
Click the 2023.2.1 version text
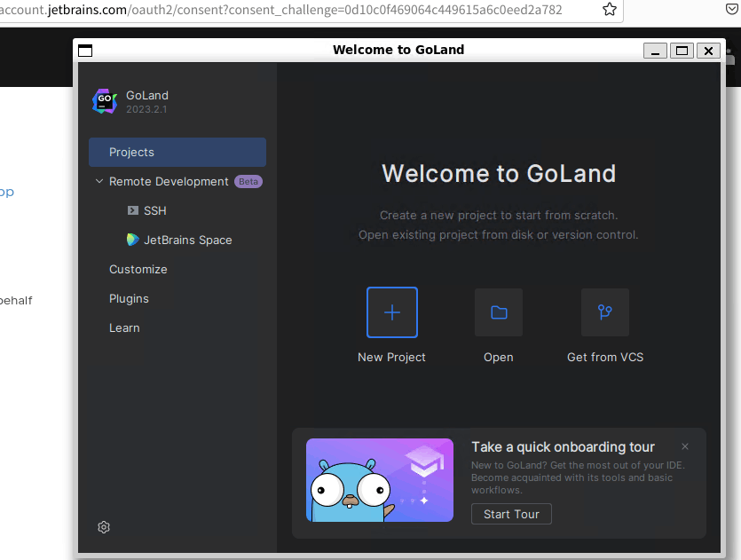click(146, 109)
